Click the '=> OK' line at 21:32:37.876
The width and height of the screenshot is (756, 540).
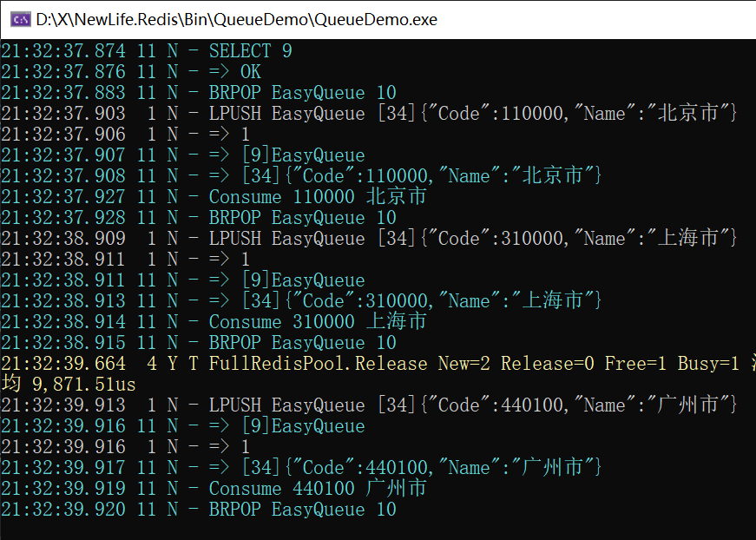131,71
